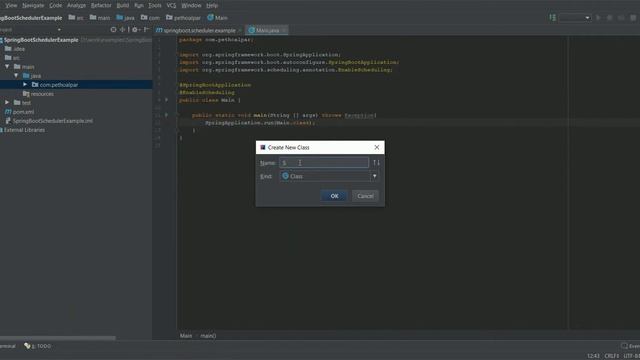Click run gutter icon beside class Main
640x360 pixels.
(166, 100)
